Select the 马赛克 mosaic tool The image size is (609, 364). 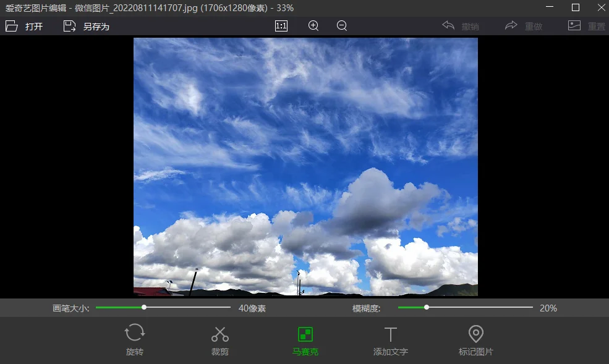305,341
